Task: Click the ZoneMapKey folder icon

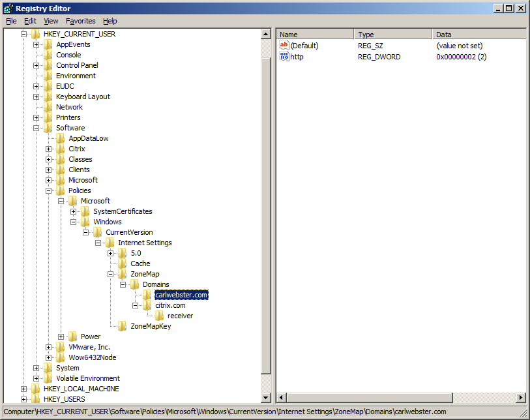Action: pyautogui.click(x=123, y=326)
